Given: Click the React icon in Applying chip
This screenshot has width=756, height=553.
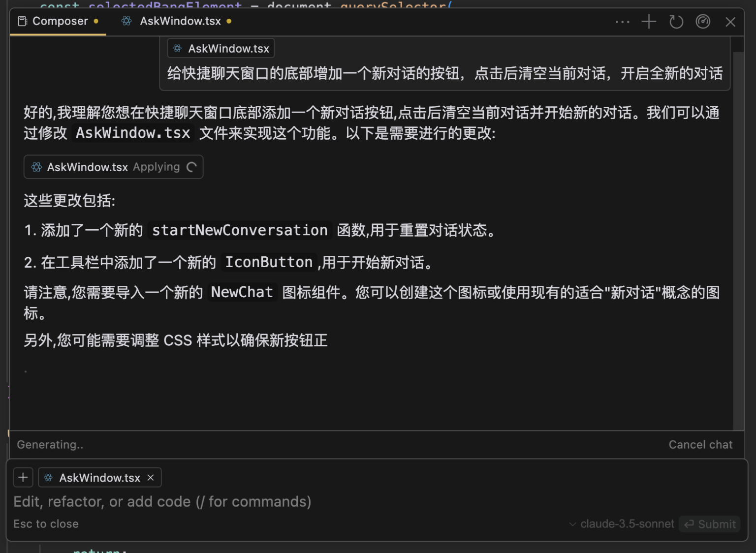Looking at the screenshot, I should point(37,167).
